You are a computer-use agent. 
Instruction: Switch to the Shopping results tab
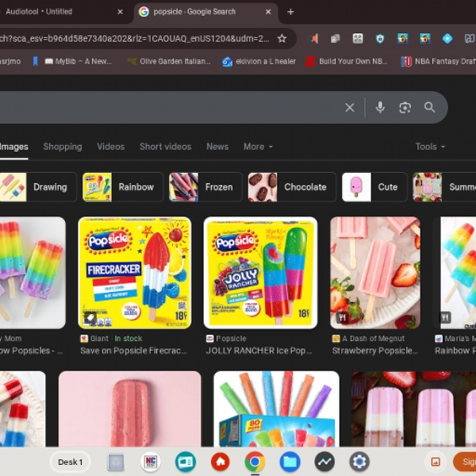(x=63, y=147)
